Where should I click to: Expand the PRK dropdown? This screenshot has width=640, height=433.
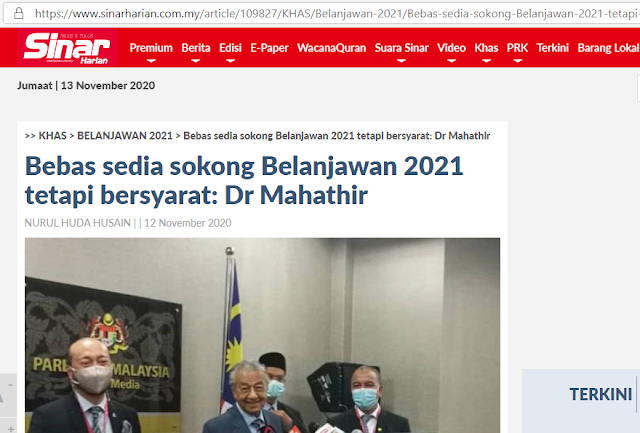[x=518, y=61]
